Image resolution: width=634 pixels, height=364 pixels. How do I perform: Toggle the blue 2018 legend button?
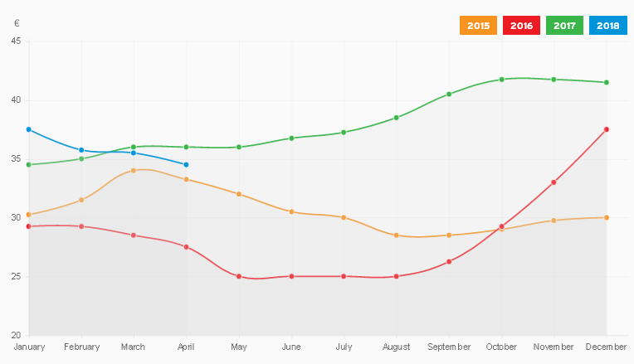click(607, 26)
